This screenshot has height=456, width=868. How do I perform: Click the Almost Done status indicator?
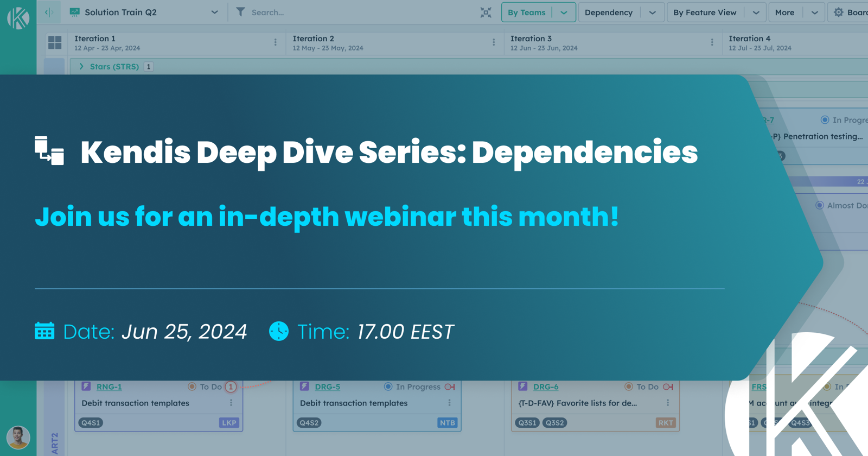(841, 206)
